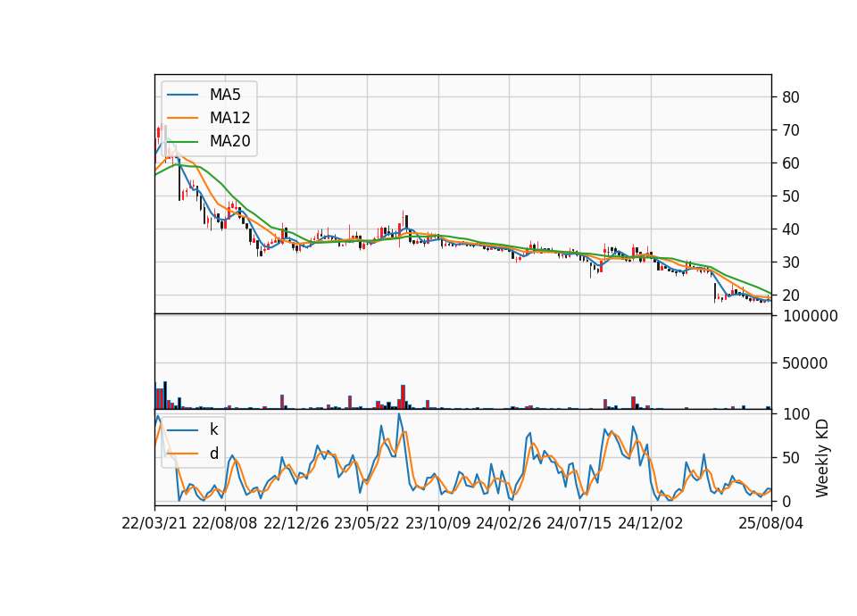Click the blue k legend line sample
857x616 pixels.
coord(182,429)
